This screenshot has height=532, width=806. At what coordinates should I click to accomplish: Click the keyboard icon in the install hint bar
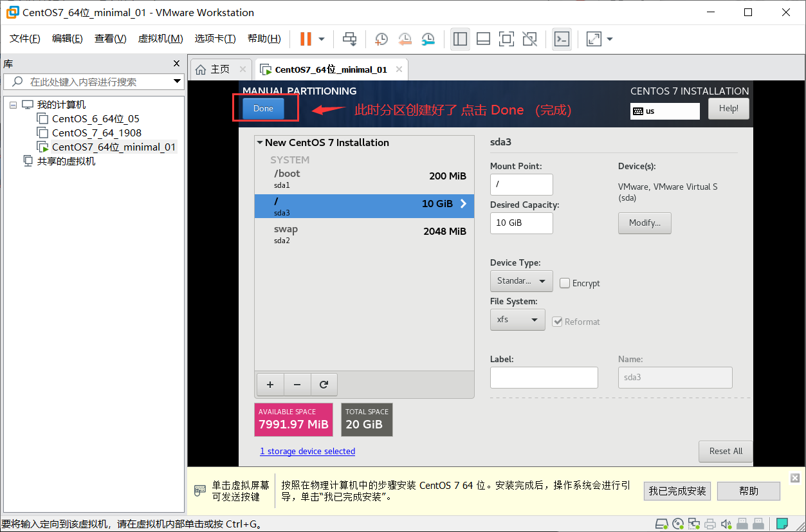[200, 491]
